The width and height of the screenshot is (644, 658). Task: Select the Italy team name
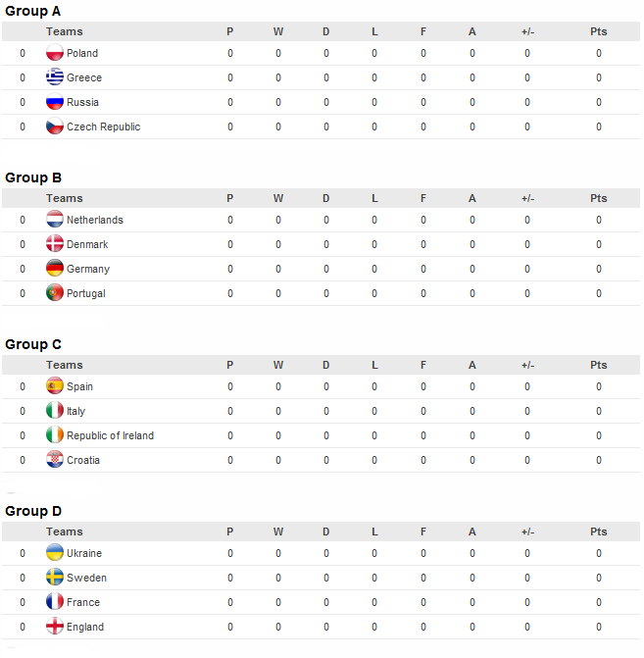(75, 411)
